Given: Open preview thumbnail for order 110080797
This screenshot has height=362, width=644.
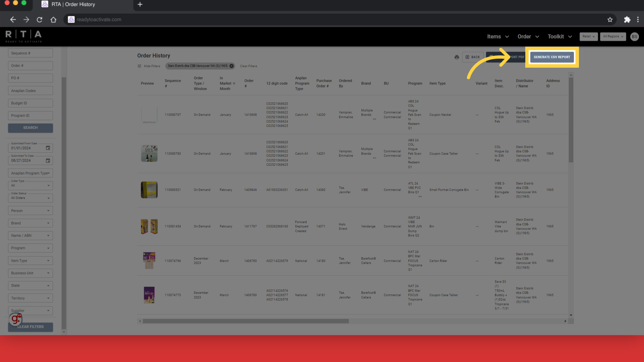Looking at the screenshot, I should [149, 115].
